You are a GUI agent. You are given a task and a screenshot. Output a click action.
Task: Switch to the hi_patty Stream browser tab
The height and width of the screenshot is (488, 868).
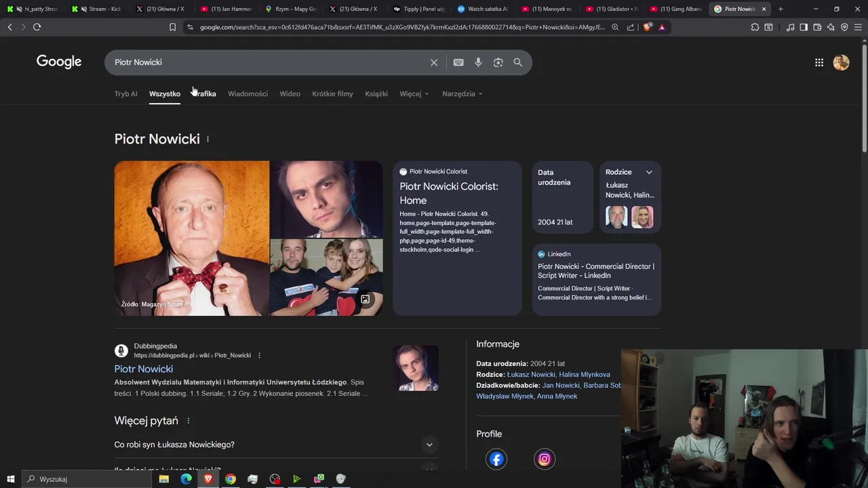pyautogui.click(x=33, y=9)
